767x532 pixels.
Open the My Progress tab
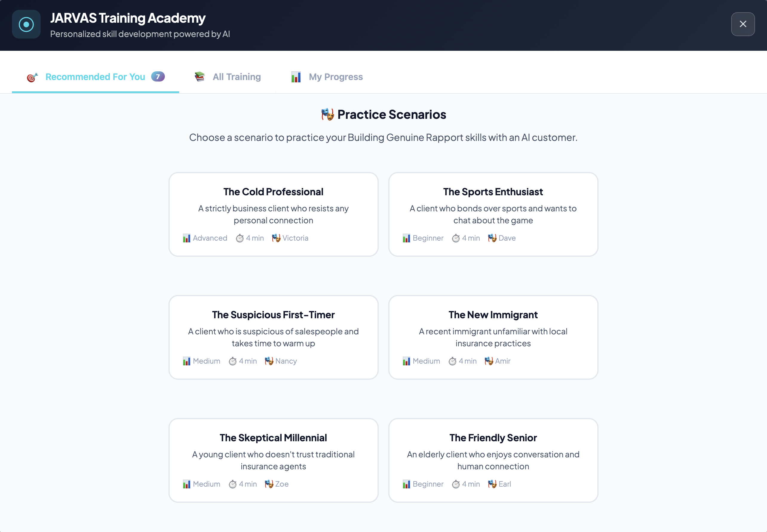click(335, 77)
